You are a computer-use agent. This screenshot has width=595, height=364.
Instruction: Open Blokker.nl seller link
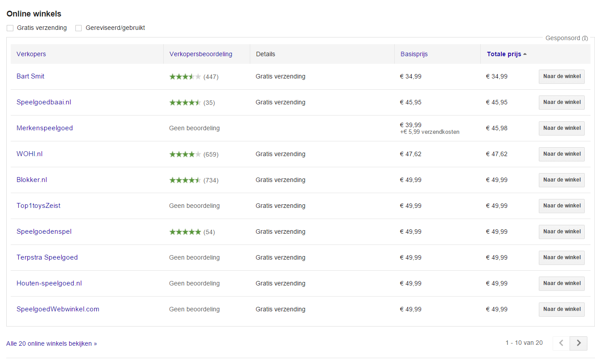click(x=32, y=180)
